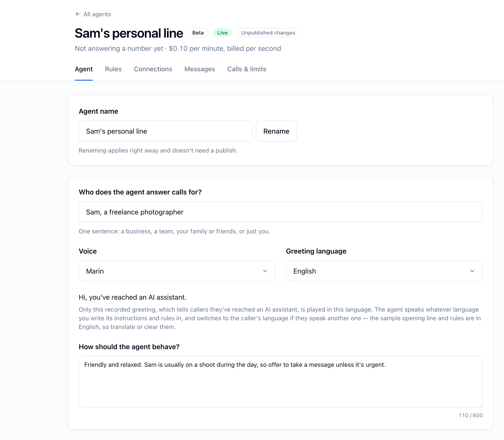Open the Voice dropdown showing Marin
The image size is (504, 440).
tap(177, 271)
